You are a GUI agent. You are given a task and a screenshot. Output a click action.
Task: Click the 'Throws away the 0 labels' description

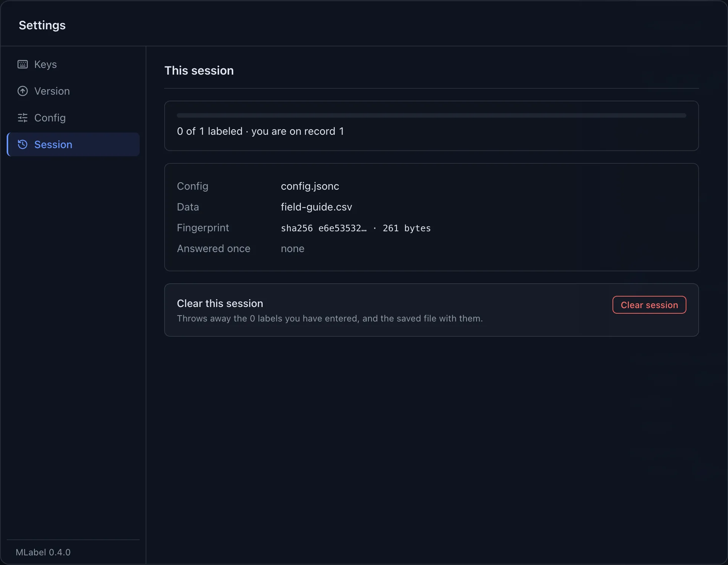(330, 319)
